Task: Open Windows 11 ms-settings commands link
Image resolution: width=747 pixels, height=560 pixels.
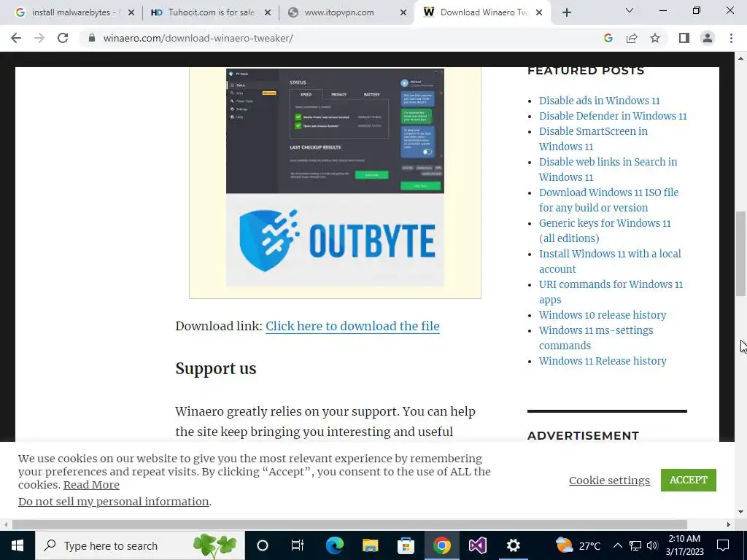Action: coord(596,338)
